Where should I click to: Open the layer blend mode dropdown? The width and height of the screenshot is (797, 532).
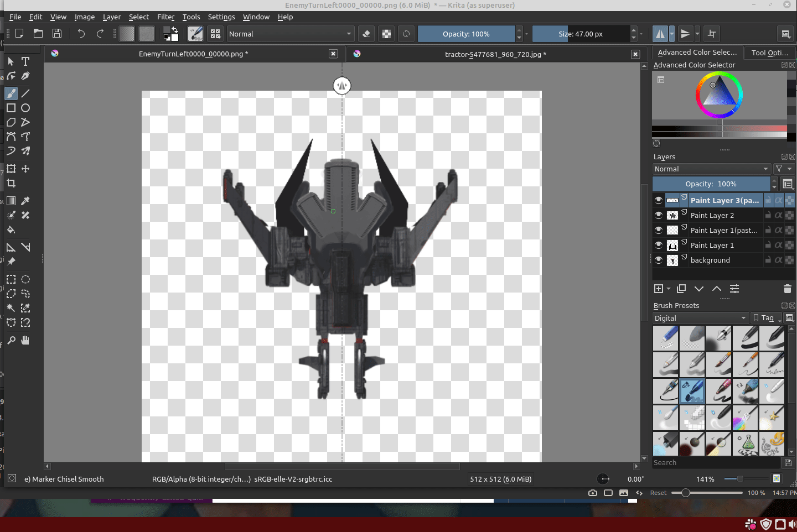point(711,169)
